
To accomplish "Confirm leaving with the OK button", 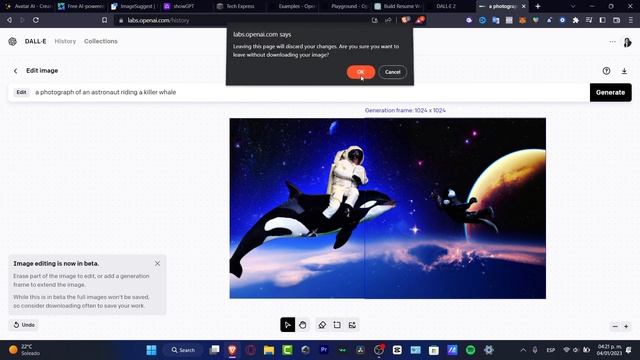I will coord(360,72).
